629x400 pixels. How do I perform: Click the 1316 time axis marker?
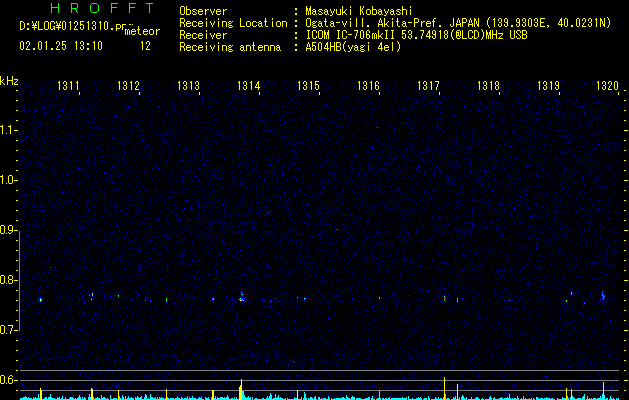click(x=368, y=86)
